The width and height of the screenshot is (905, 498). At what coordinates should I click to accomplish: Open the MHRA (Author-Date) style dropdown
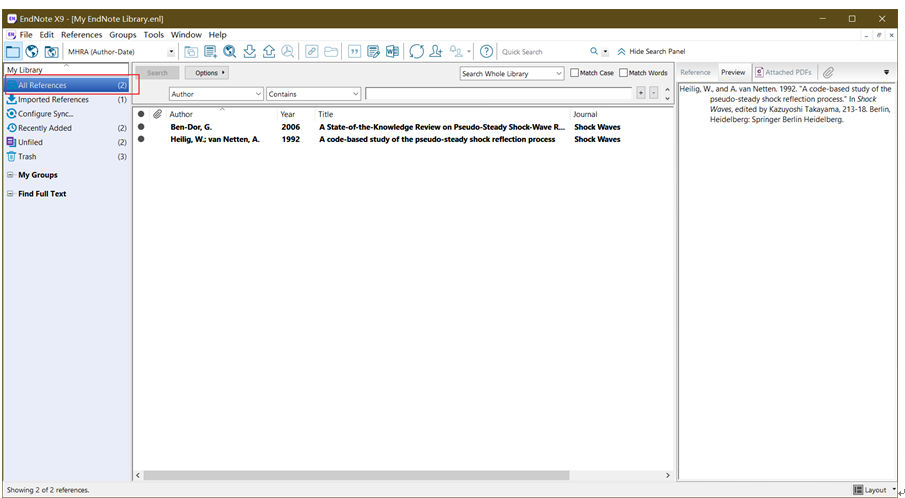tap(171, 52)
